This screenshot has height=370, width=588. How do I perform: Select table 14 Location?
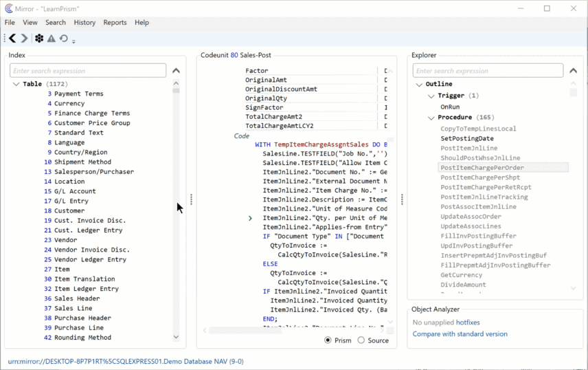(64, 182)
